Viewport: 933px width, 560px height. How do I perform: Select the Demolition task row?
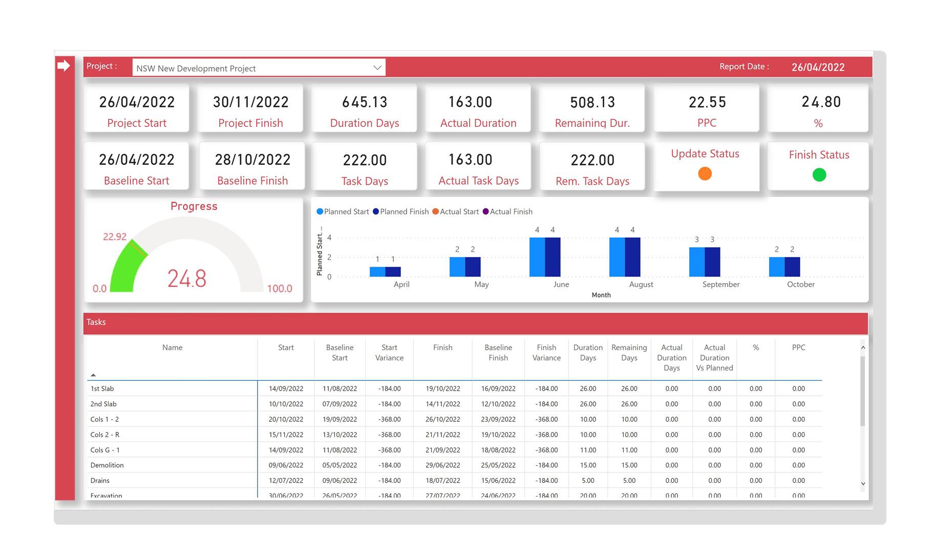pyautogui.click(x=454, y=465)
